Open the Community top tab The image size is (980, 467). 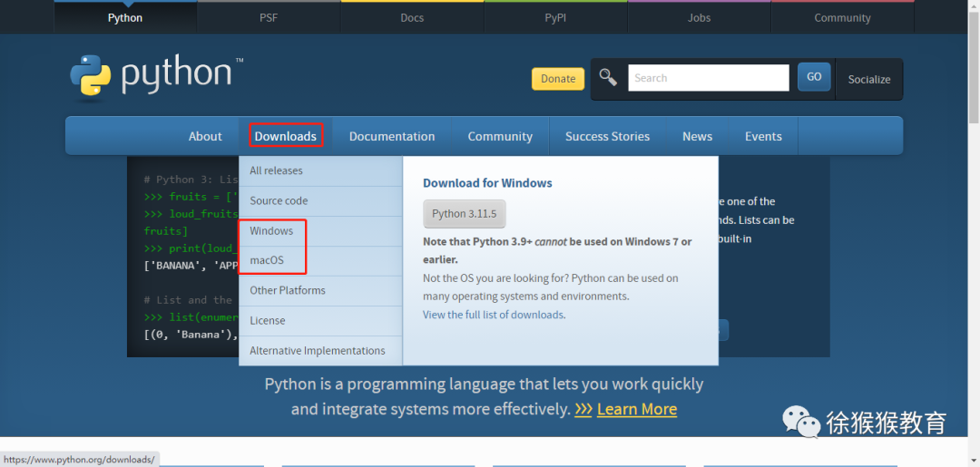point(842,17)
